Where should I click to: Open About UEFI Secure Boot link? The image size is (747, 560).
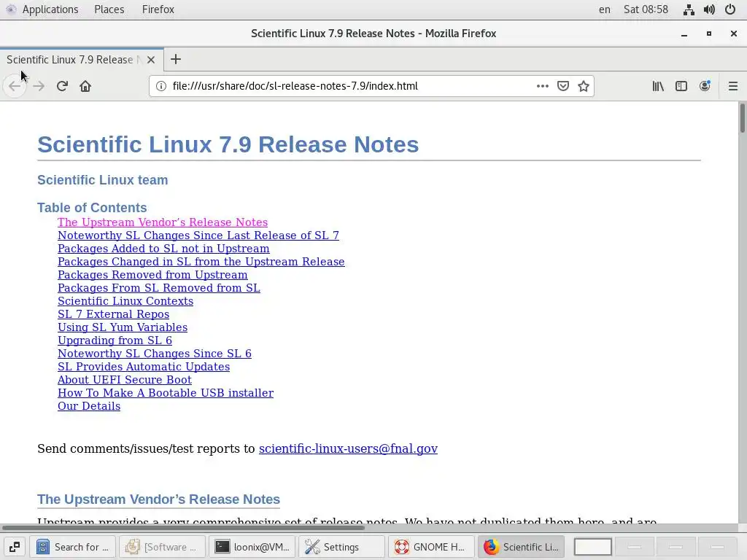click(x=124, y=379)
